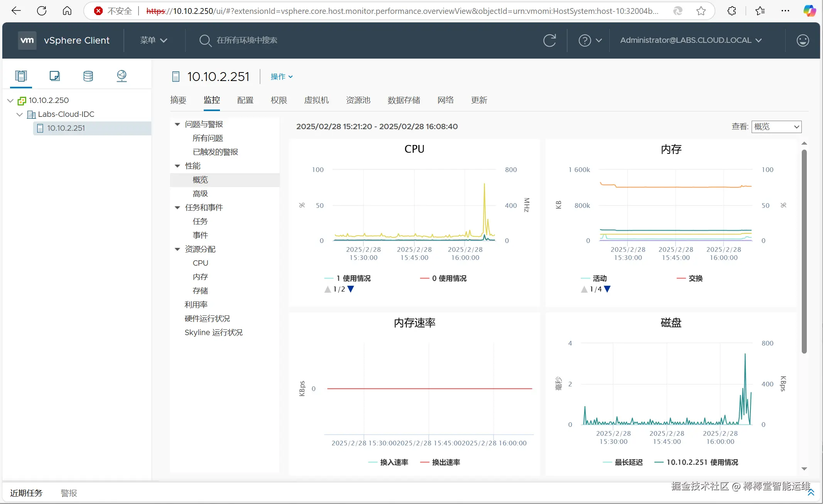Open the Storage inventory view icon
Image resolution: width=823 pixels, height=504 pixels.
[x=88, y=76]
